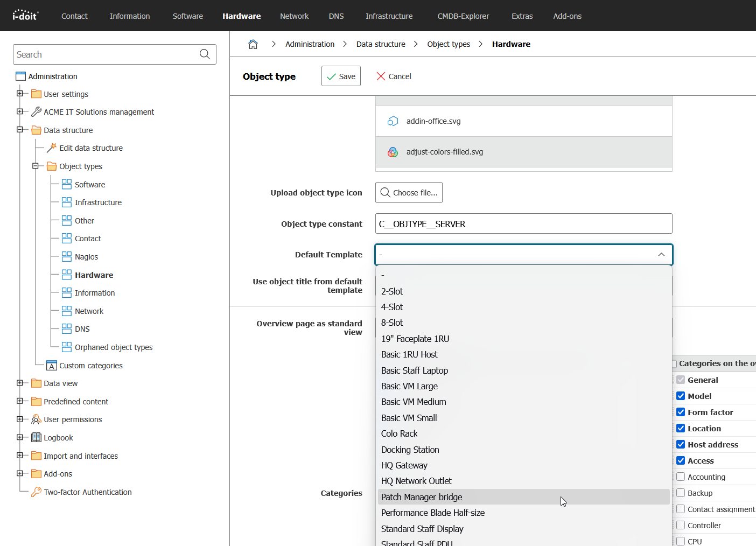Expand the User settings tree node
Image resolution: width=756 pixels, height=546 pixels.
point(20,94)
